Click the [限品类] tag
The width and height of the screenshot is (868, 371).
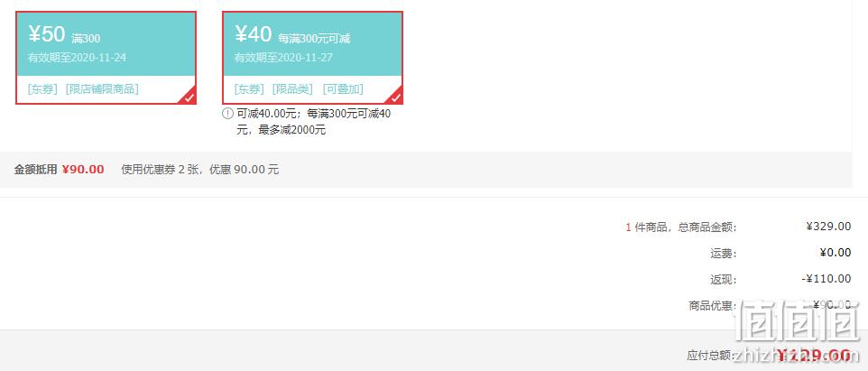pyautogui.click(x=293, y=89)
